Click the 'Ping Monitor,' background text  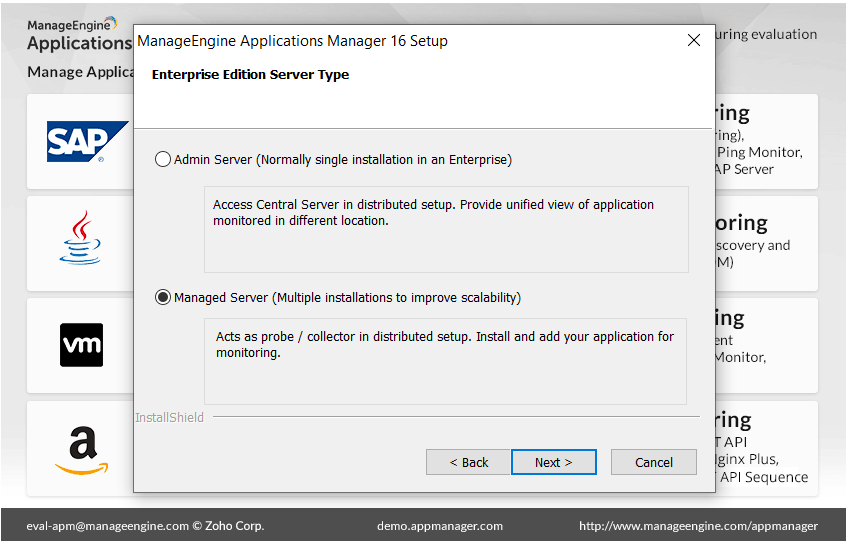pyautogui.click(x=759, y=152)
